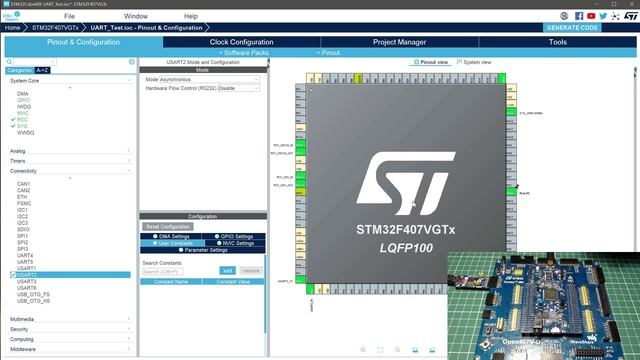The width and height of the screenshot is (640, 360).
Task: Open the User Constants tab
Action: 172,243
